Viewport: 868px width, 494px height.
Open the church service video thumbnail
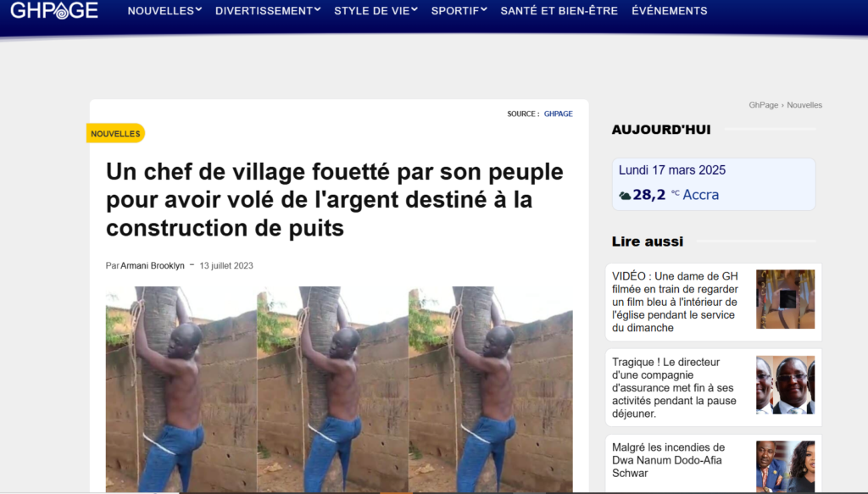click(786, 299)
